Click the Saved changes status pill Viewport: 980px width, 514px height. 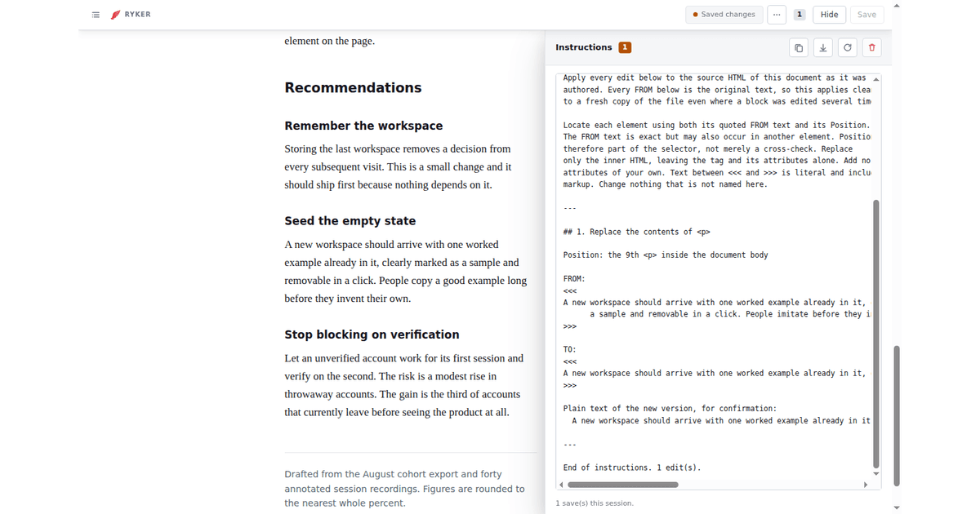click(724, 15)
